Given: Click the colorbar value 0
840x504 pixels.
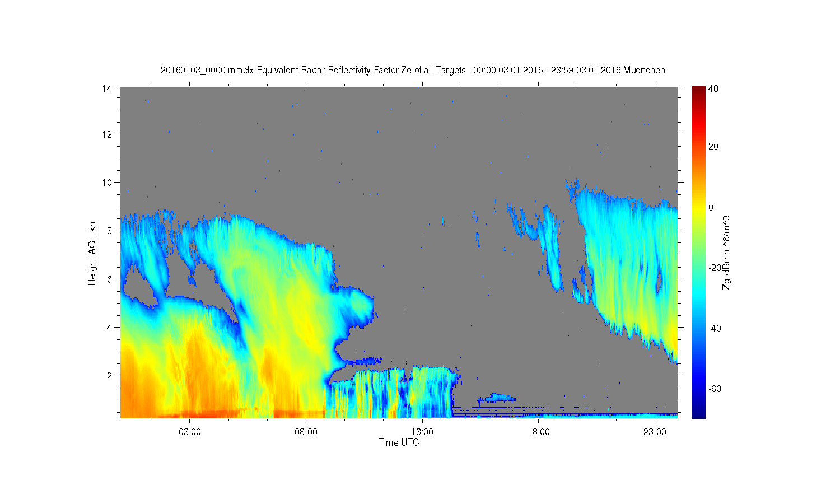Looking at the screenshot, I should pyautogui.click(x=711, y=207).
